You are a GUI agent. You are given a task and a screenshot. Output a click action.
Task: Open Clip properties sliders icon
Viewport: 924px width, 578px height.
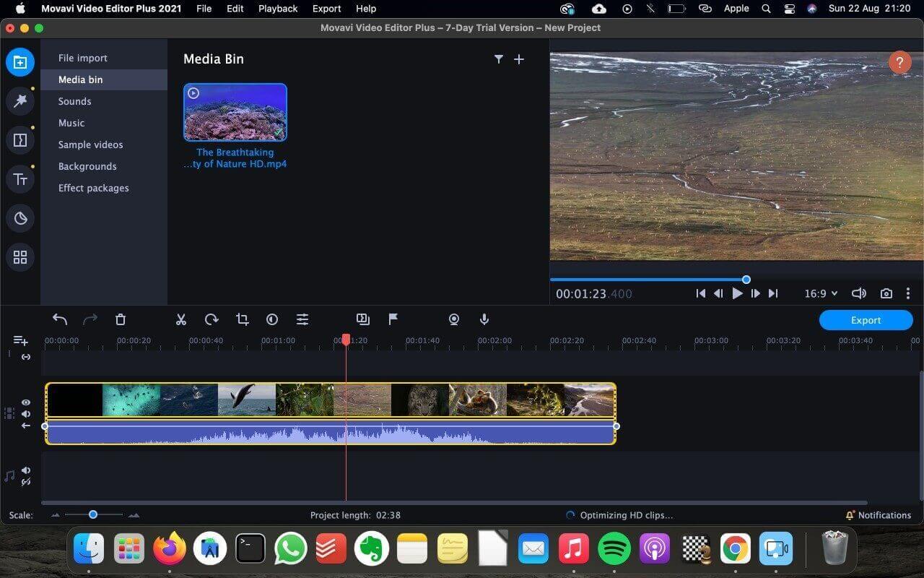tap(302, 319)
